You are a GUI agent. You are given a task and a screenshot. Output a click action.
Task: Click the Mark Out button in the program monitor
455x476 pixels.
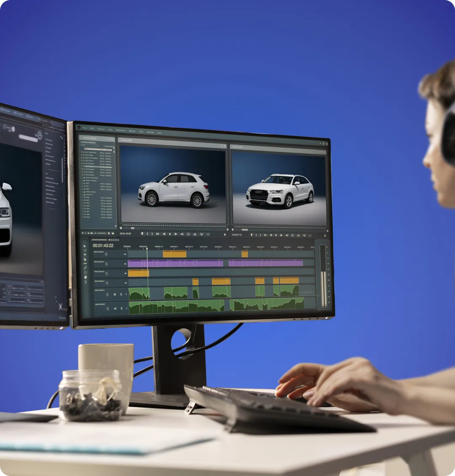point(260,235)
